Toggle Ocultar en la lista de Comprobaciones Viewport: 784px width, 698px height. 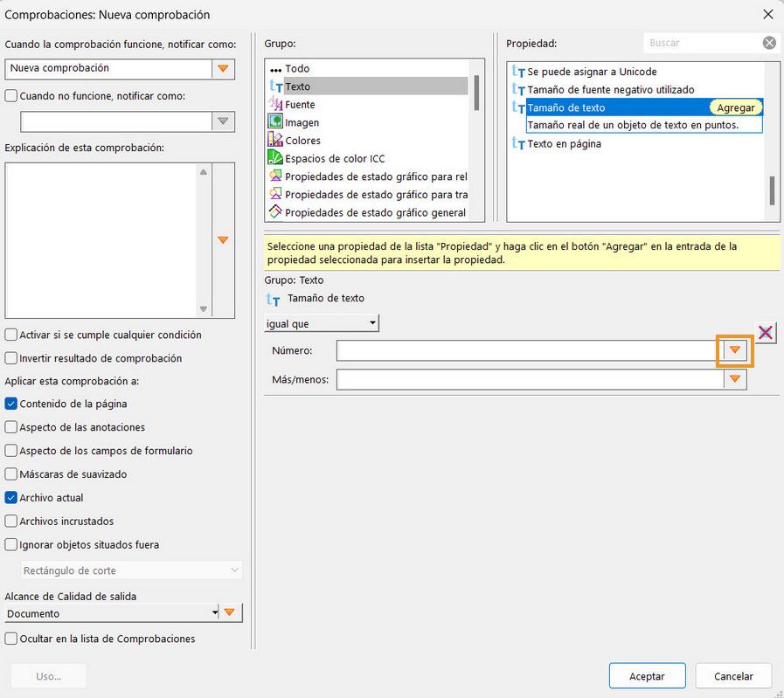pyautogui.click(x=11, y=639)
